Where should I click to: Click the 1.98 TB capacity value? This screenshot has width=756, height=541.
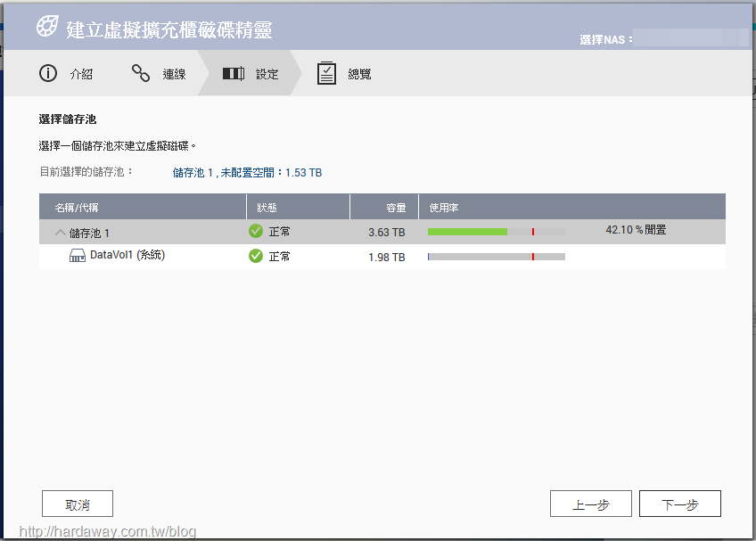point(387,258)
